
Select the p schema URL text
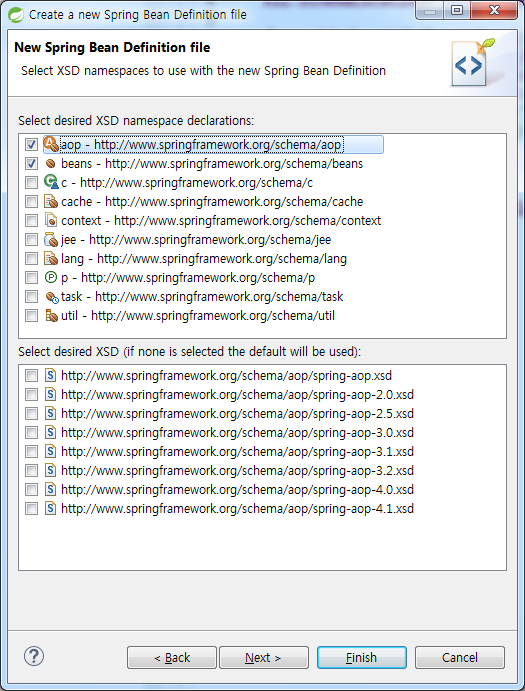pos(188,277)
